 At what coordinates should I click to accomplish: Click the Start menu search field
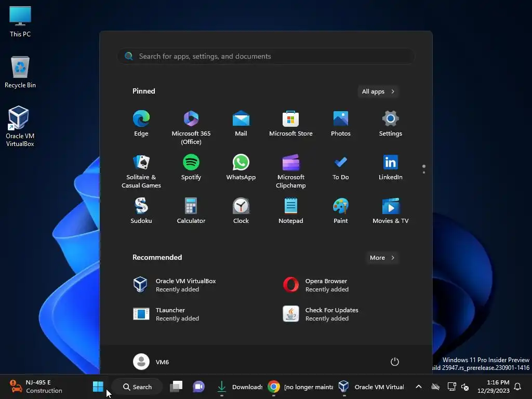[266, 56]
